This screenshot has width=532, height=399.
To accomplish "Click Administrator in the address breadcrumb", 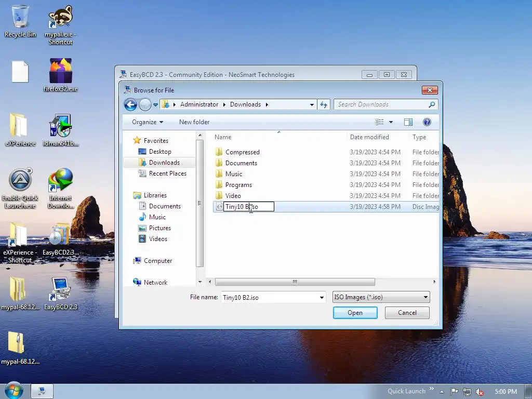I will pyautogui.click(x=199, y=104).
